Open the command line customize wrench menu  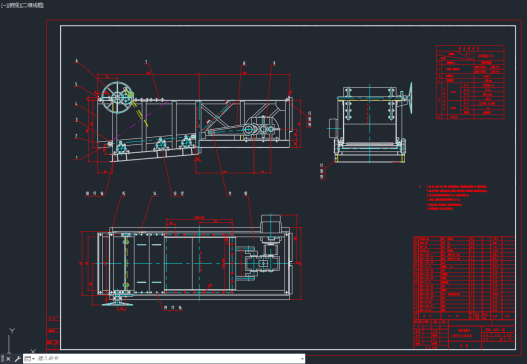click(17, 359)
